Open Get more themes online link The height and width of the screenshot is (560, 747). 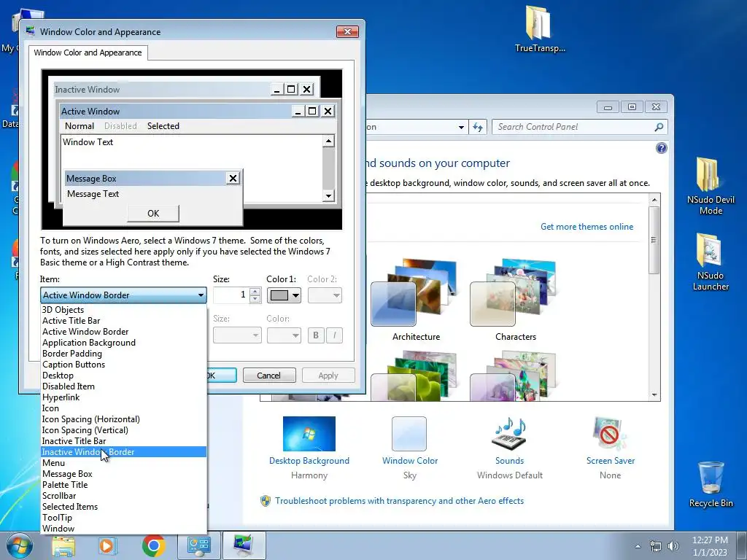tap(587, 227)
